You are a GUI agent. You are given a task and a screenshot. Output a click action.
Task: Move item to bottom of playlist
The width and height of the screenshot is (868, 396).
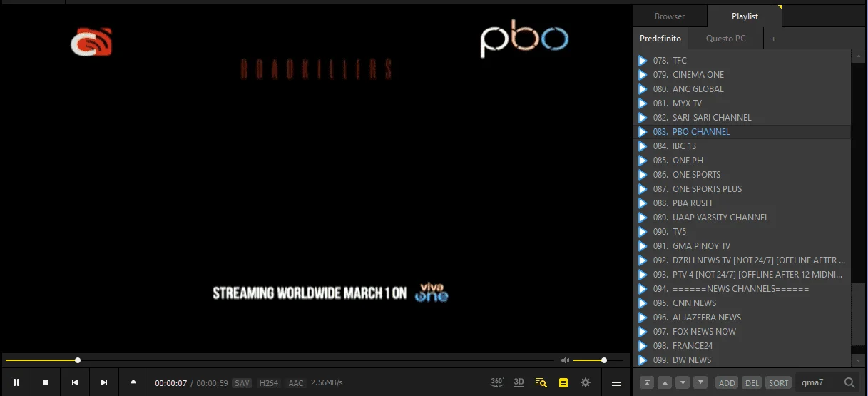click(700, 382)
